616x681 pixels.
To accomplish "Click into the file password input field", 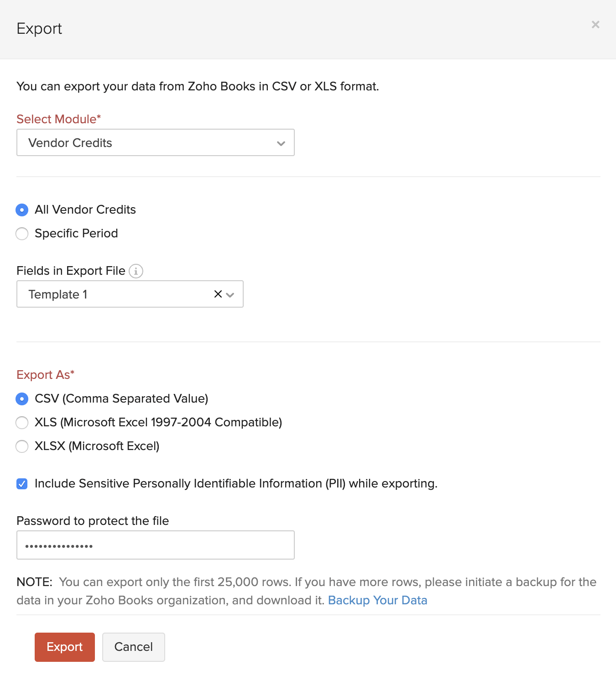I will (x=155, y=545).
